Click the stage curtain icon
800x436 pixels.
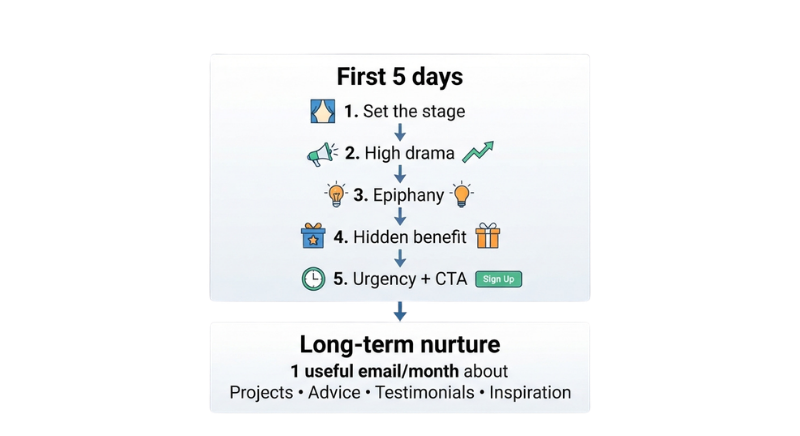click(x=323, y=111)
